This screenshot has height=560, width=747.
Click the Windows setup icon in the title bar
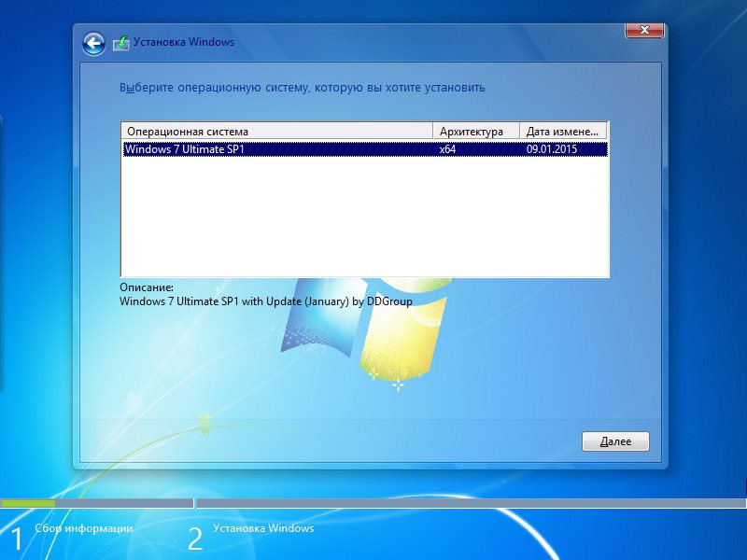point(120,41)
